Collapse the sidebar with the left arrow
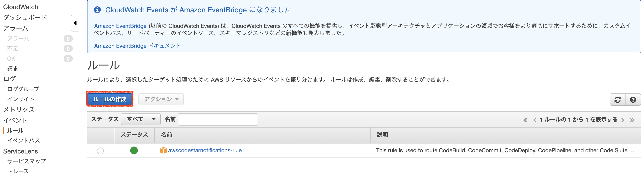 pyautogui.click(x=75, y=23)
